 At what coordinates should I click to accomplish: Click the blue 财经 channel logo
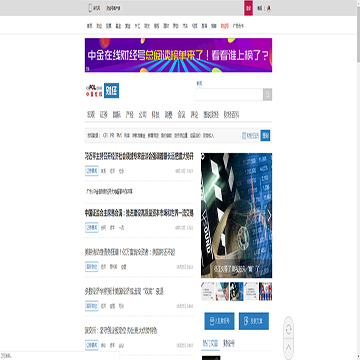pos(111,90)
